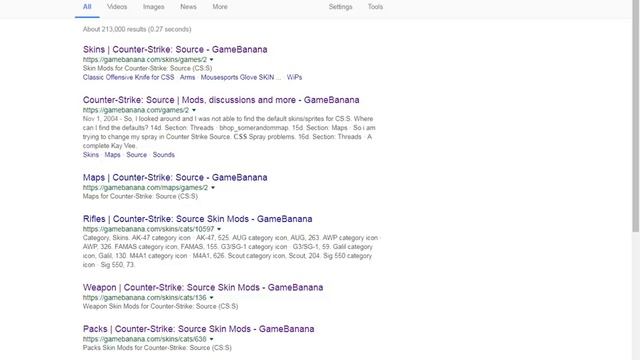Switch to the Videos tab
The width and height of the screenshot is (640, 360).
pos(117,7)
